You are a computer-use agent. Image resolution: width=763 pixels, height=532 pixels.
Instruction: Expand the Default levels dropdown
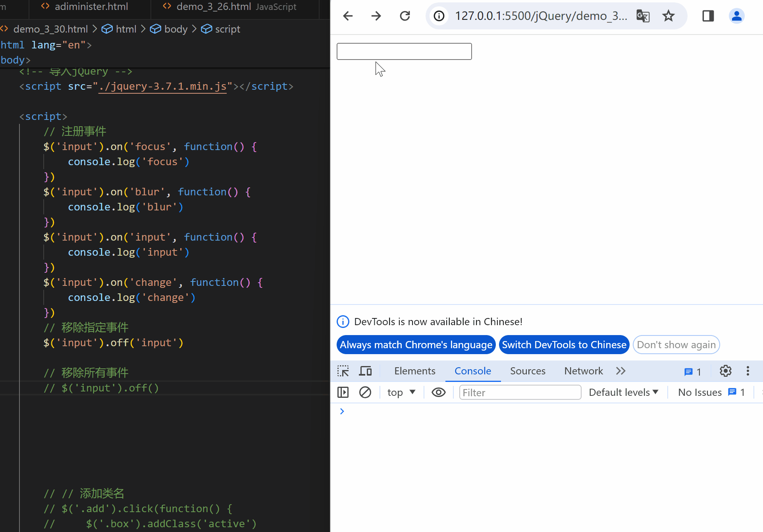click(623, 392)
